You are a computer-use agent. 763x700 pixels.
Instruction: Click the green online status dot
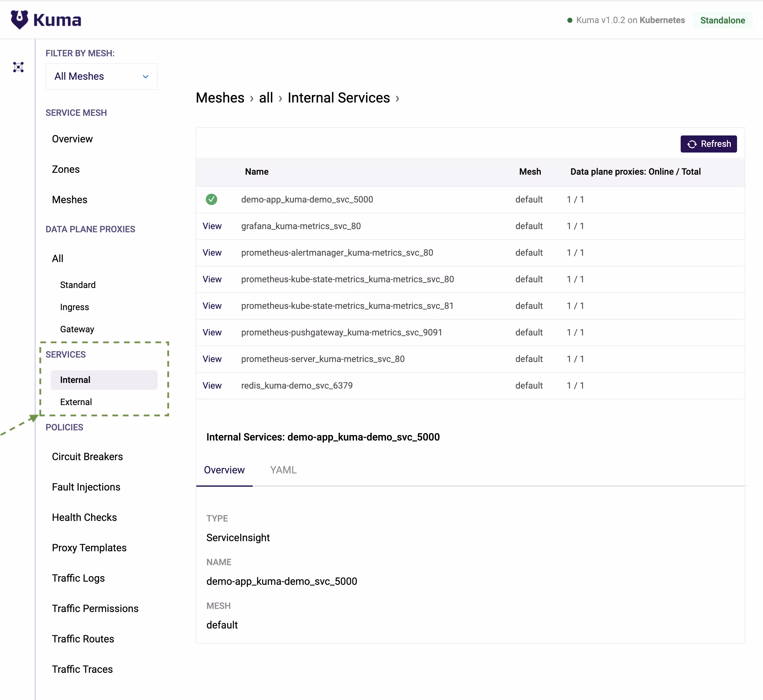[569, 21]
